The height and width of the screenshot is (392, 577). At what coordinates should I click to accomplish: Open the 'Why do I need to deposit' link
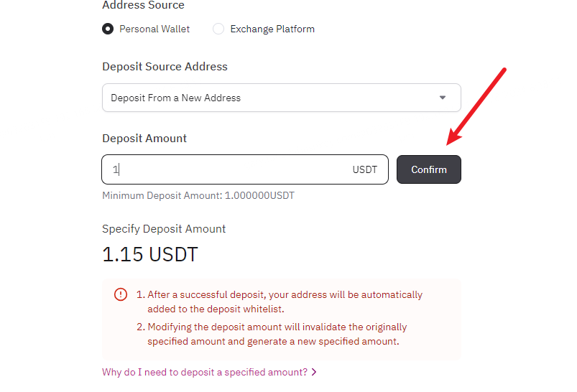tap(205, 372)
